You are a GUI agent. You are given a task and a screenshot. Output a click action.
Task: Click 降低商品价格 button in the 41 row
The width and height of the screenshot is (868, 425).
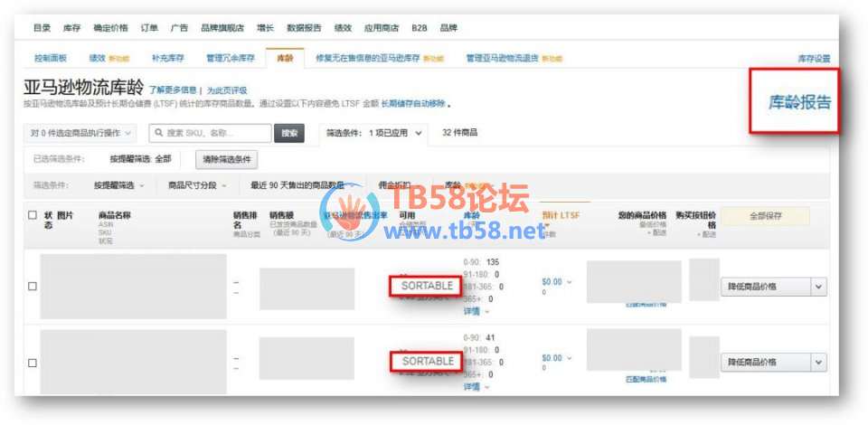tap(766, 363)
